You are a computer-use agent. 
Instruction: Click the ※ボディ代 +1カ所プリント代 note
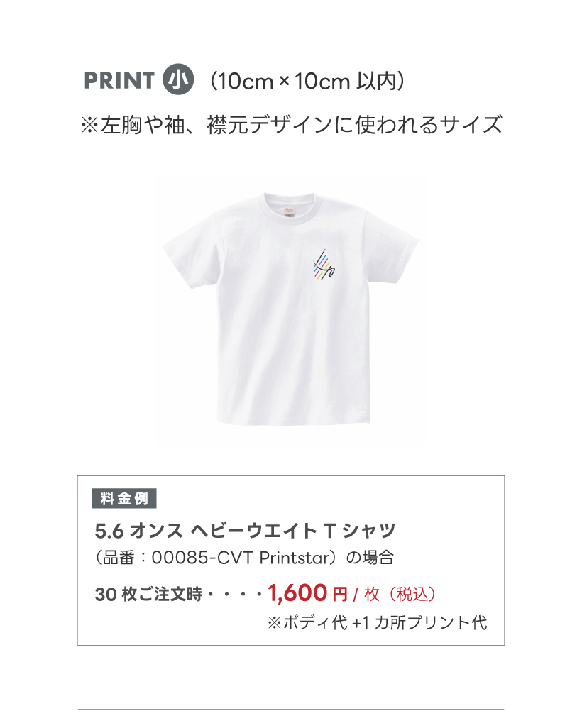point(377,623)
